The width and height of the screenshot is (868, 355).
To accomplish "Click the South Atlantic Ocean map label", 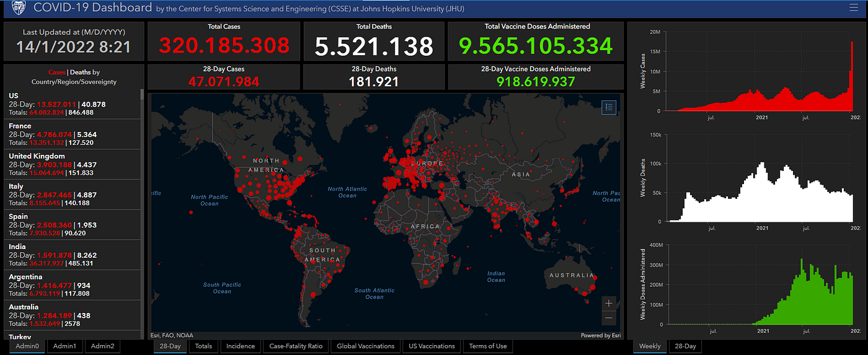I will [374, 294].
